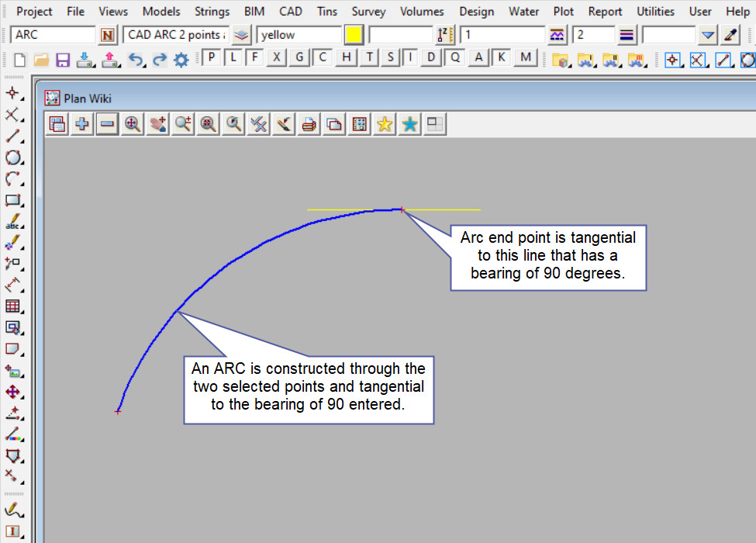Viewport: 756px width, 543px height.
Task: Click the yellow colour name field
Action: coord(299,35)
